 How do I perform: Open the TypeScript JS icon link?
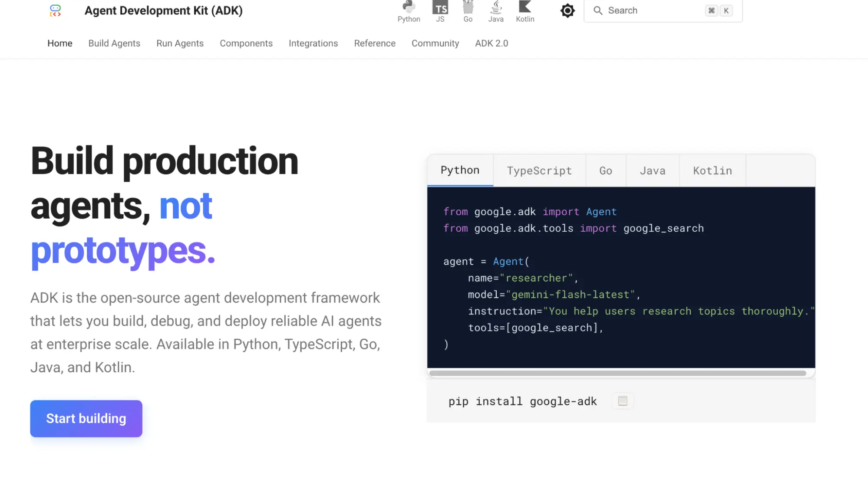(440, 11)
